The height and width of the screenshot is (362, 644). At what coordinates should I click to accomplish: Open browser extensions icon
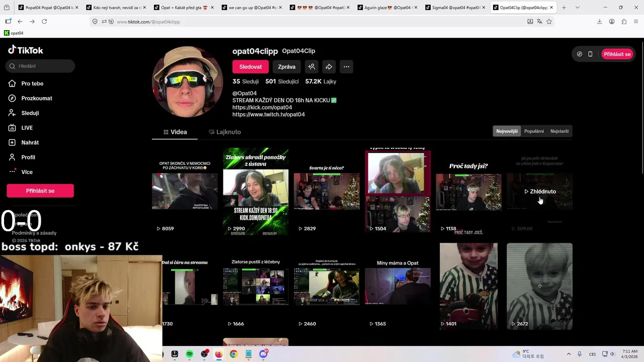tap(624, 22)
